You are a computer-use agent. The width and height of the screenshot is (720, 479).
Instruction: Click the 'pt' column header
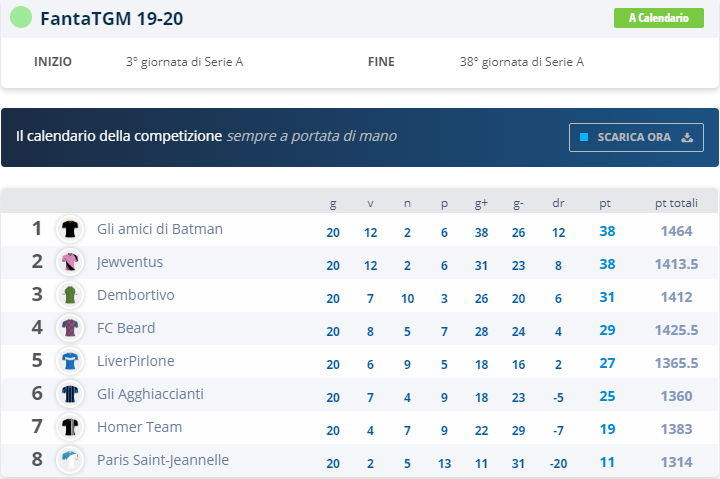pyautogui.click(x=605, y=203)
